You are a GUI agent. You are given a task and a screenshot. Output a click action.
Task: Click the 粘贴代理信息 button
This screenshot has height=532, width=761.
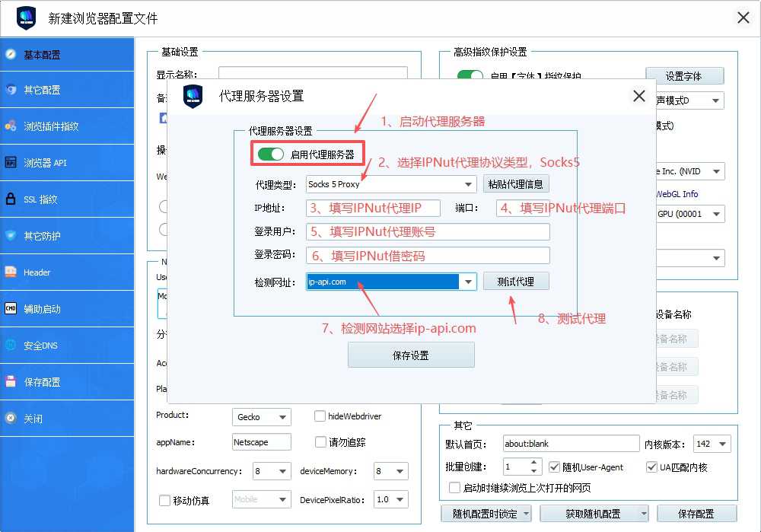coord(516,184)
